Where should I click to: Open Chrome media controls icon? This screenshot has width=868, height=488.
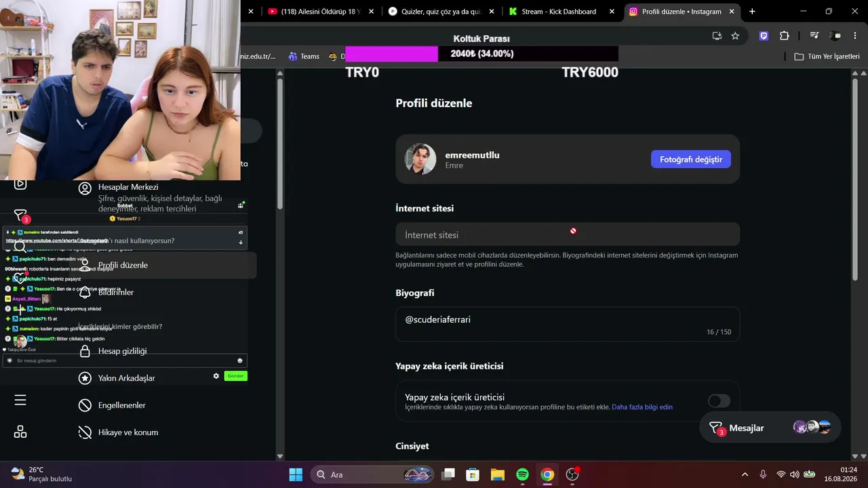pos(814,36)
